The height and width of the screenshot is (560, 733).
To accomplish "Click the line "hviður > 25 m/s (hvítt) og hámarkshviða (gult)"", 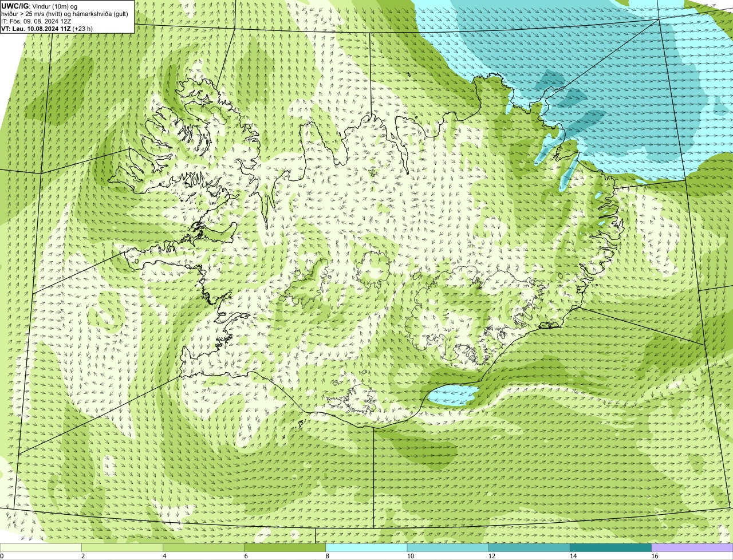I will [x=65, y=13].
